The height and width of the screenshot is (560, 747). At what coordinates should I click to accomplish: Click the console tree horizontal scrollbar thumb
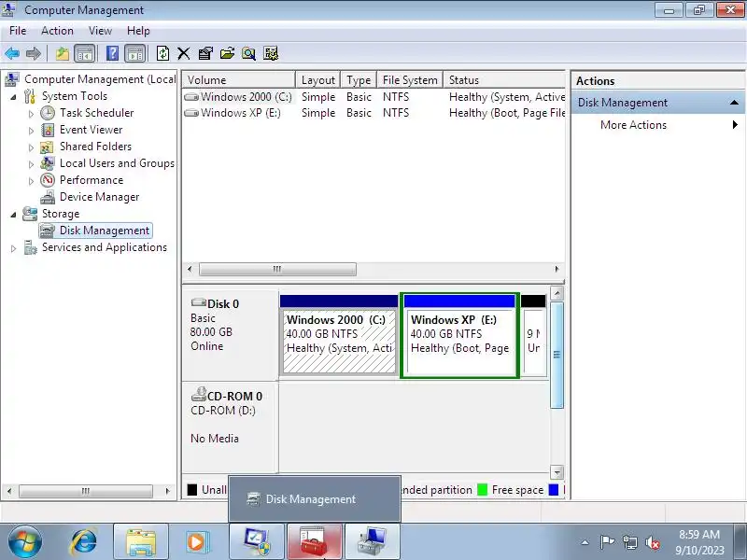pos(86,491)
